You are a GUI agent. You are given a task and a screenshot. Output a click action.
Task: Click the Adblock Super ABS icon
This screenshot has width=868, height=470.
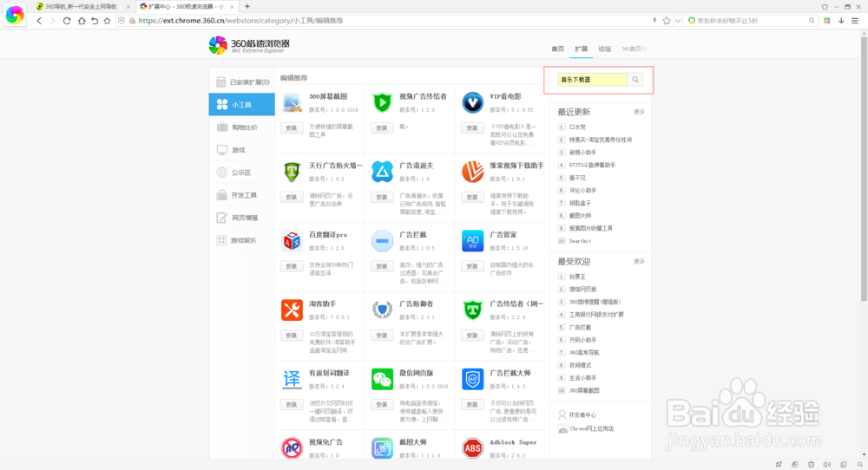[x=472, y=447]
